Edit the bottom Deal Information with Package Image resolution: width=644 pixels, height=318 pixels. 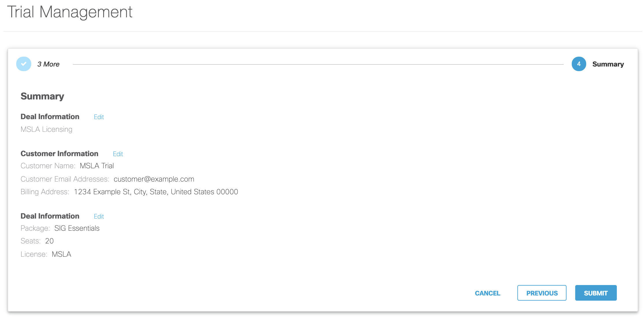(x=99, y=217)
